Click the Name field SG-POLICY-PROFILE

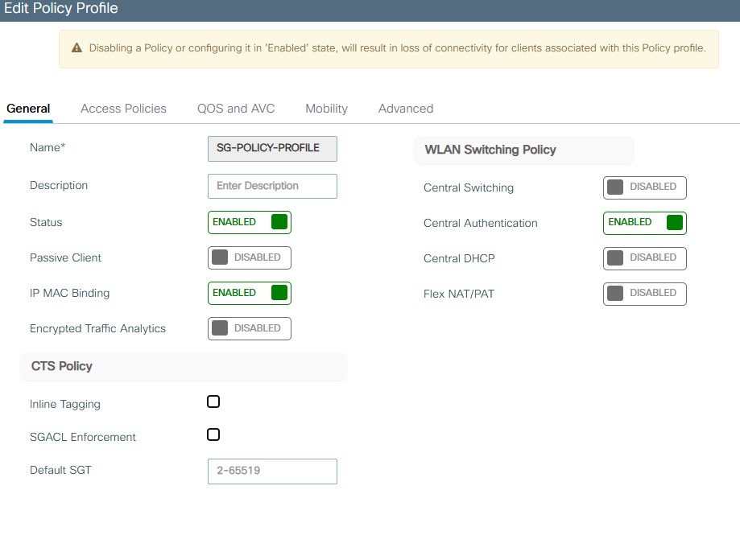coord(272,149)
